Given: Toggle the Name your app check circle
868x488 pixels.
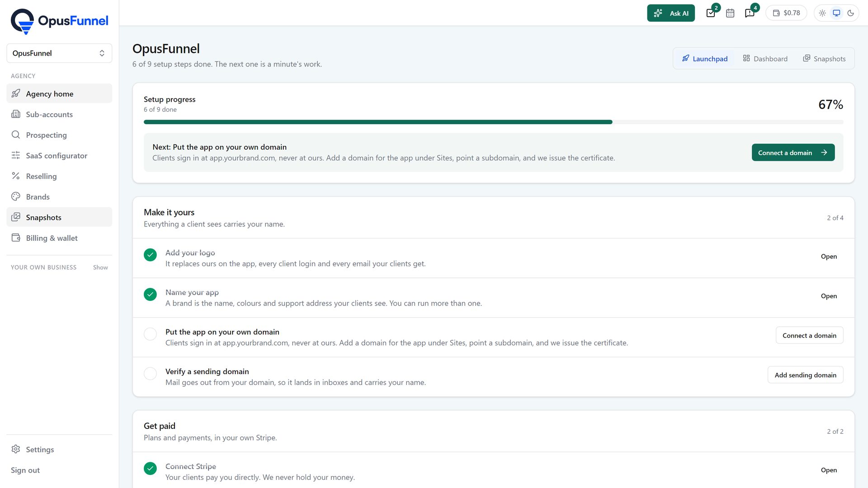Looking at the screenshot, I should tap(150, 295).
